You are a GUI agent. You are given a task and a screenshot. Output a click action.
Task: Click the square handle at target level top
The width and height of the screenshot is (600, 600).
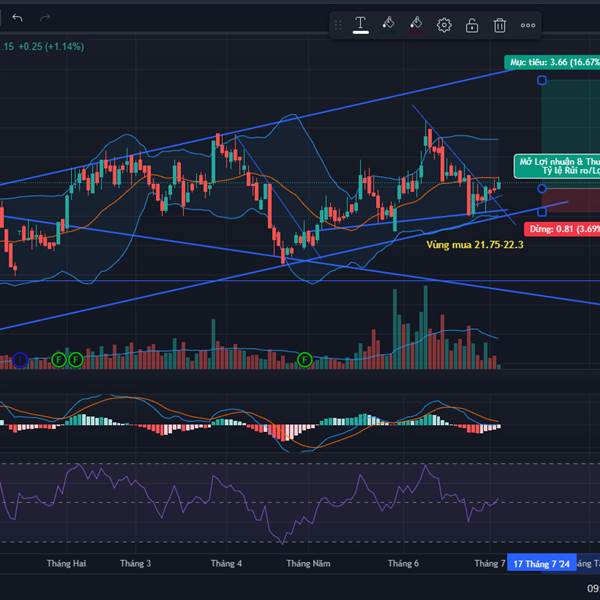pos(541,80)
